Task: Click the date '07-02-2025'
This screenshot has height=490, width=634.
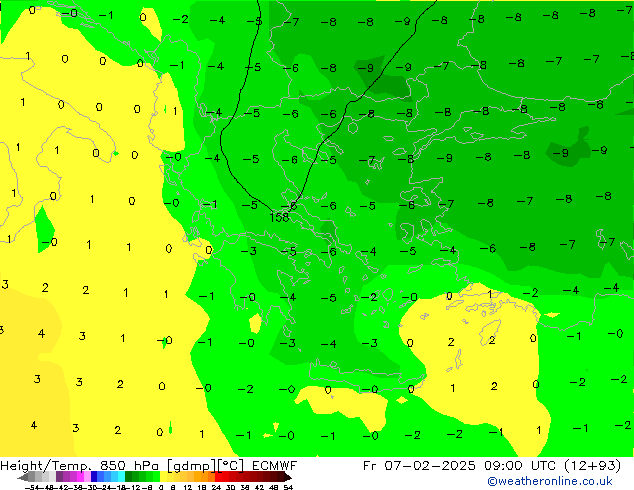Action: pyautogui.click(x=430, y=465)
